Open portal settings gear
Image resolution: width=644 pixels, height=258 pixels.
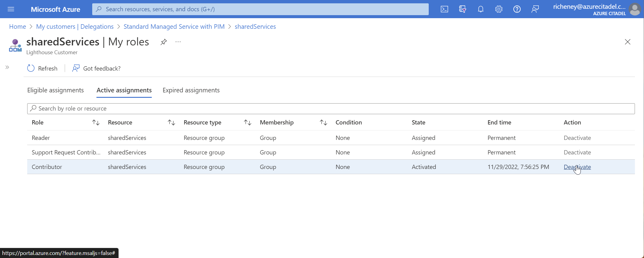point(499,9)
